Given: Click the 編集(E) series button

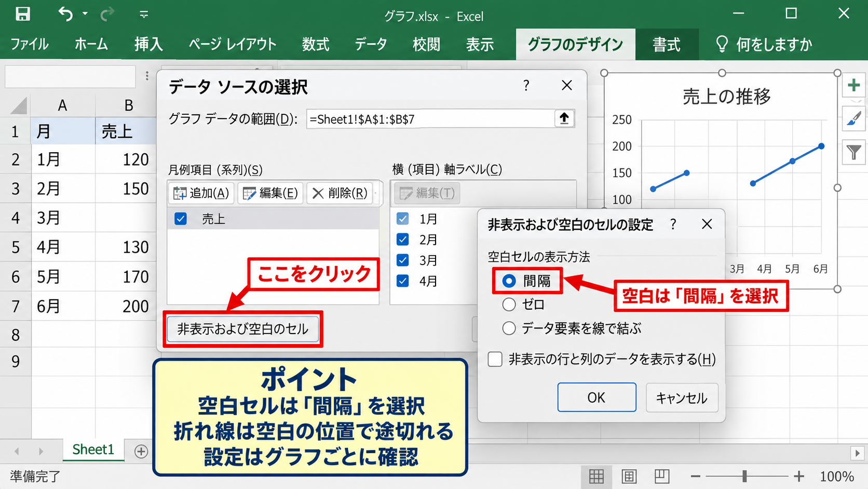Looking at the screenshot, I should click(270, 193).
